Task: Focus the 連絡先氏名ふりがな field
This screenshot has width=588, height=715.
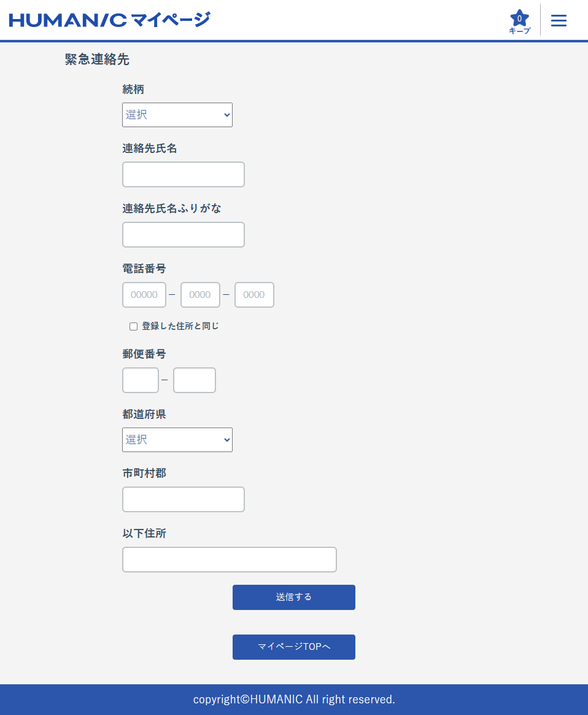Action: (x=183, y=235)
